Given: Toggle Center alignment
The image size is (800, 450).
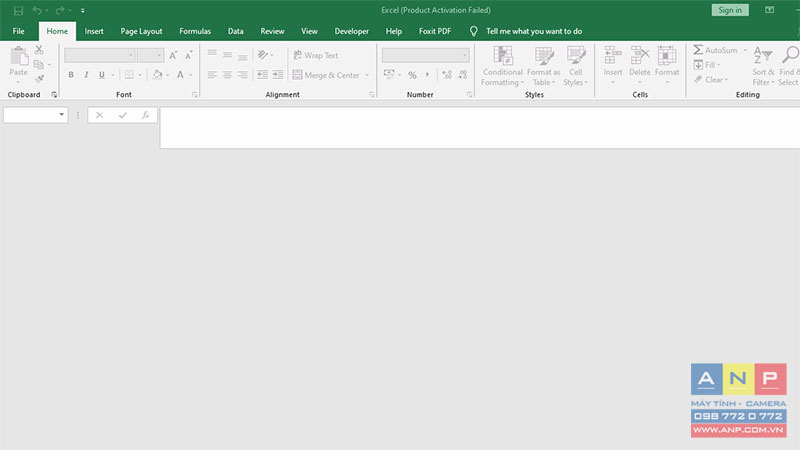Looking at the screenshot, I should tap(227, 75).
